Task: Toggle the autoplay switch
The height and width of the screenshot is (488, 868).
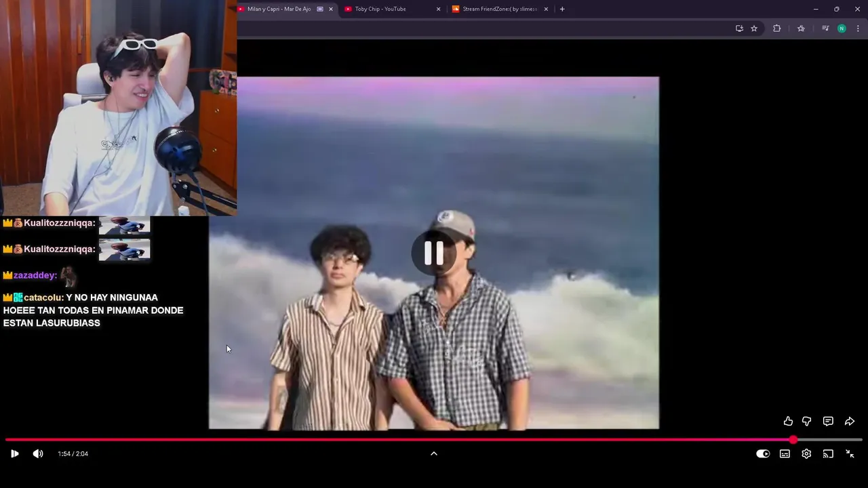Action: coord(763,454)
